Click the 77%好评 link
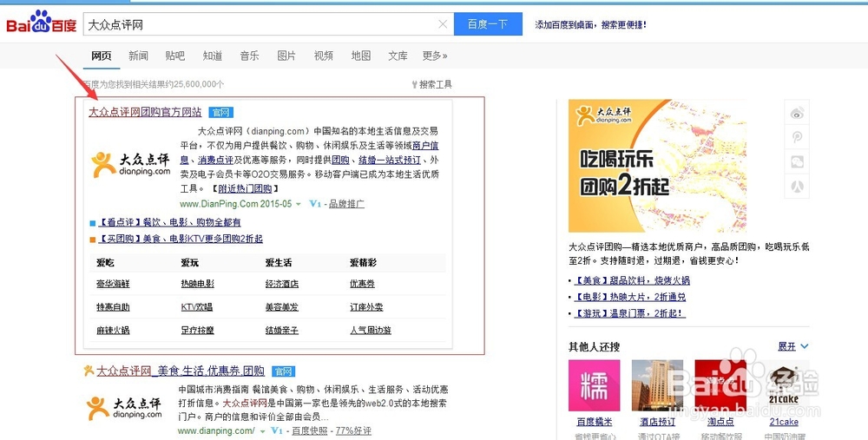868x440 pixels. [353, 430]
